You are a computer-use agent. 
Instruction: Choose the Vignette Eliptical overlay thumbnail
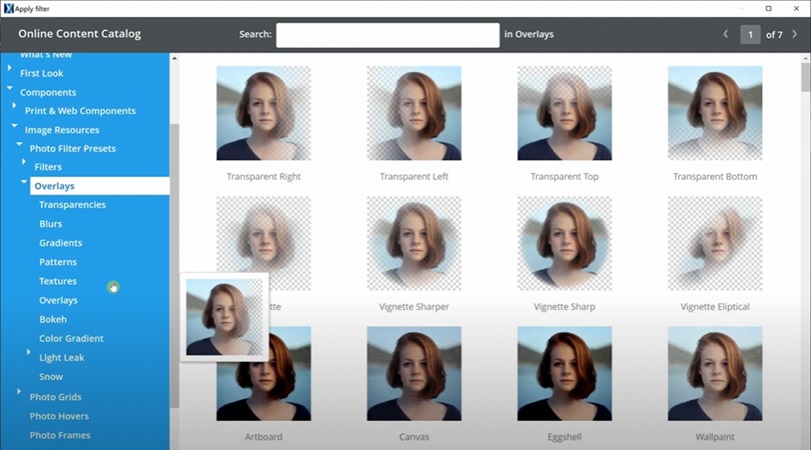pos(715,243)
